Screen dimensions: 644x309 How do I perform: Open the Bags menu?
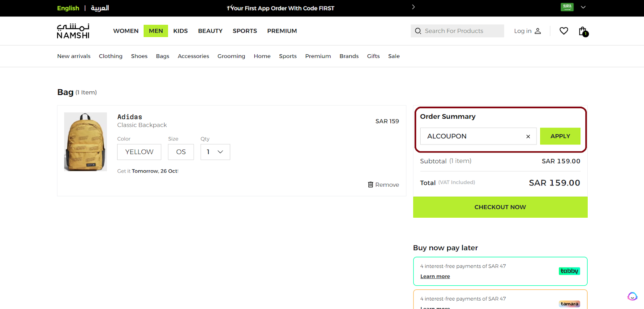pyautogui.click(x=163, y=56)
